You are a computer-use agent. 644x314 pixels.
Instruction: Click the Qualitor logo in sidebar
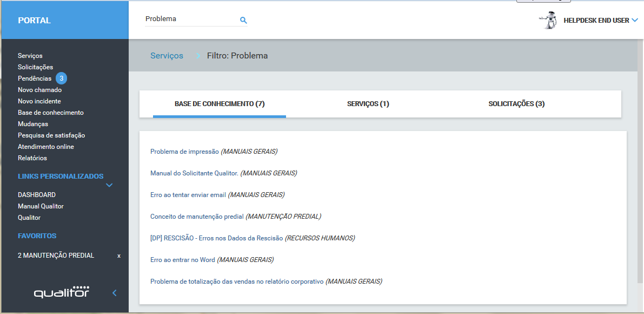pos(62,292)
